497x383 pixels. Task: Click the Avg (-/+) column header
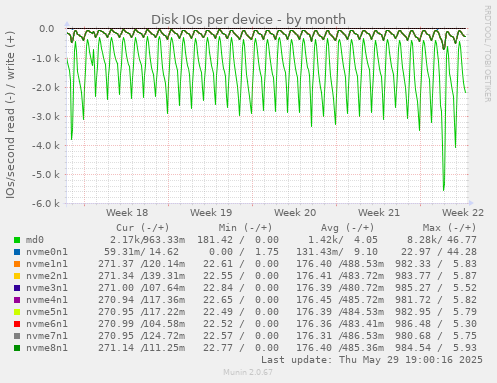click(347, 228)
